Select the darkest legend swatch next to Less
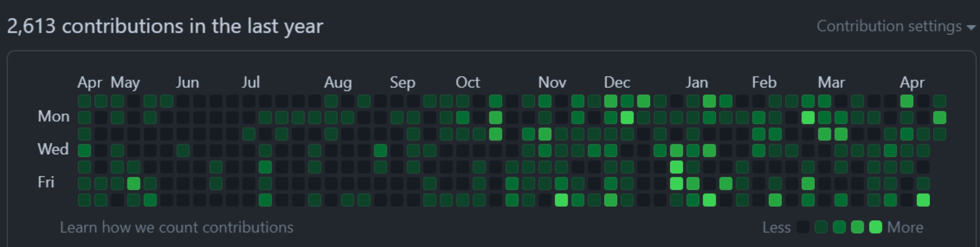Screen dimensions: 980x247 pyautogui.click(x=803, y=227)
